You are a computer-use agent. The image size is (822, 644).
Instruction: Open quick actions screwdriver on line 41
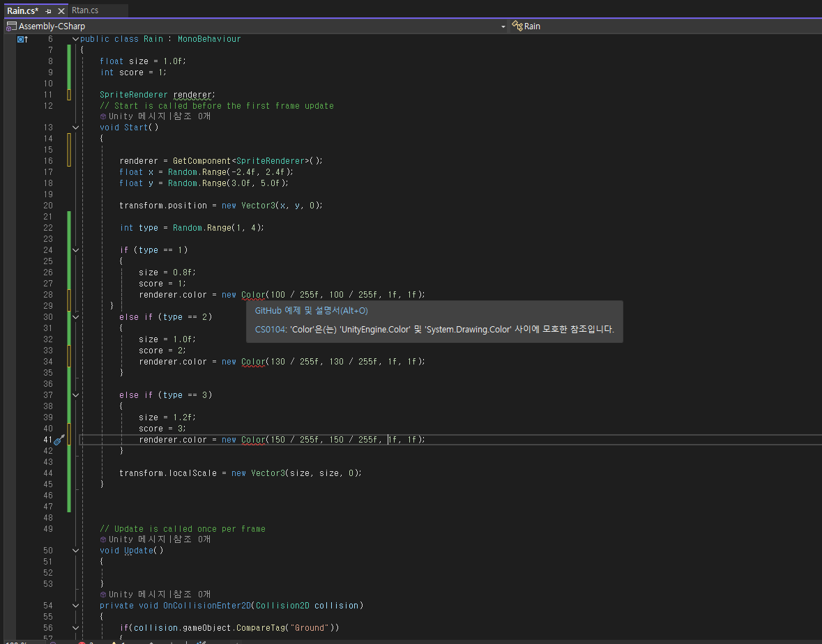click(59, 440)
